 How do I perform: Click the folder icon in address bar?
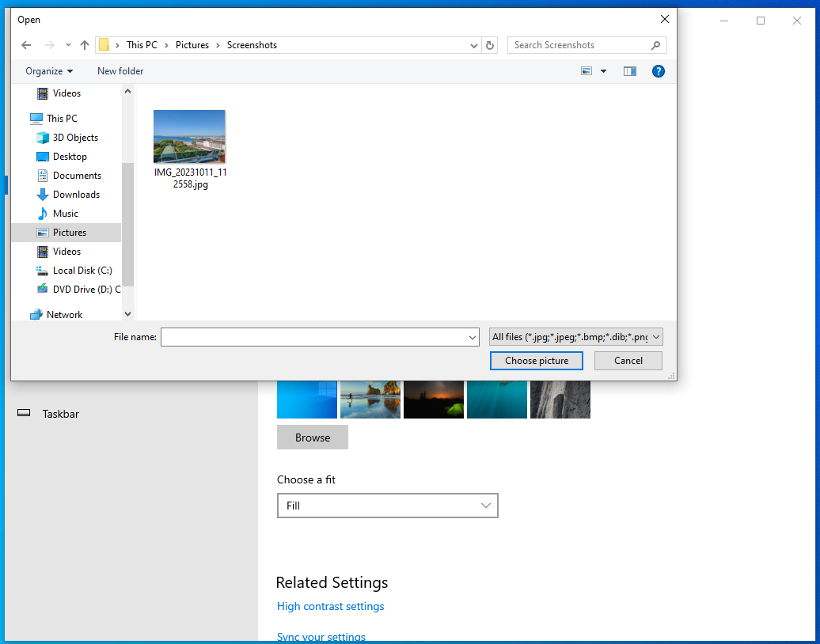(x=104, y=45)
